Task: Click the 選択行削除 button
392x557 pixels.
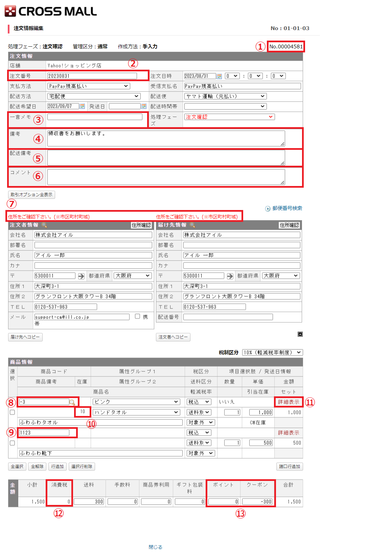Action: [x=82, y=467]
